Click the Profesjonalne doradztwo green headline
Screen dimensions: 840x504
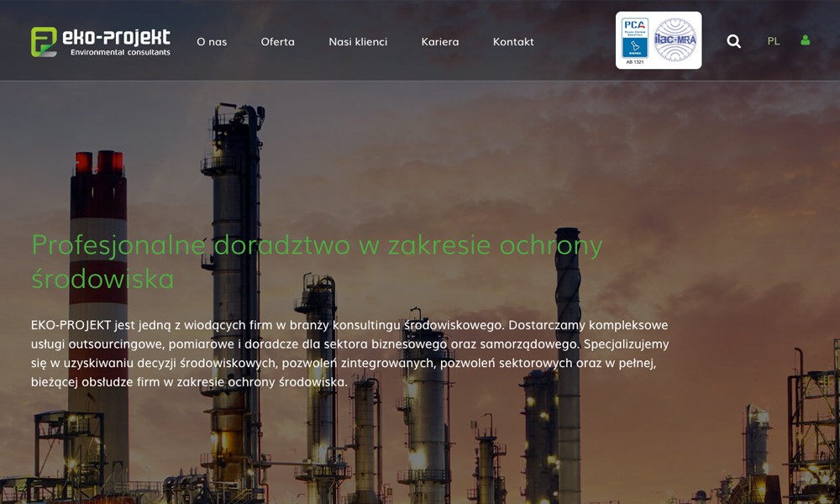(317, 245)
